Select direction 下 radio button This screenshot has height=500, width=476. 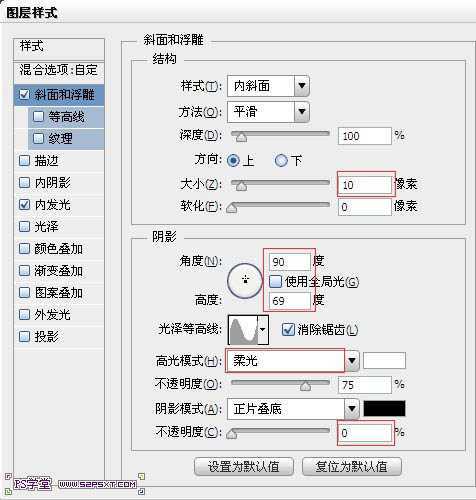point(281,161)
